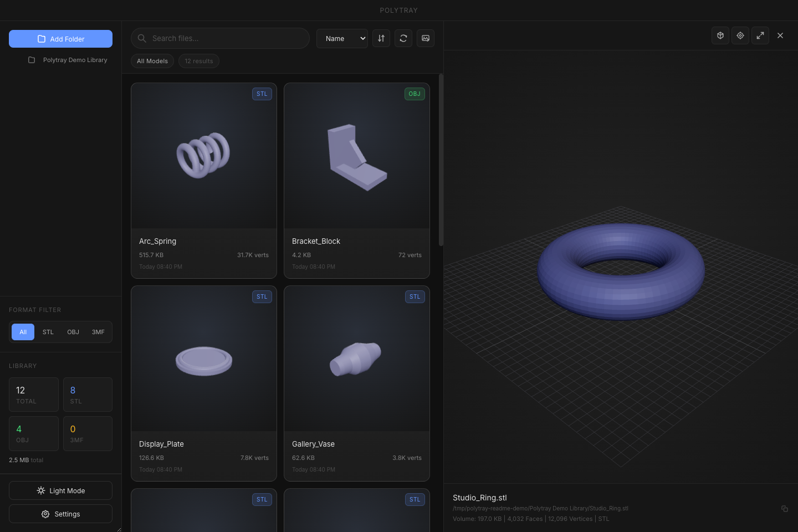This screenshot has width=798, height=532.
Task: Click the STL badge on Display_Plate card
Action: click(262, 296)
